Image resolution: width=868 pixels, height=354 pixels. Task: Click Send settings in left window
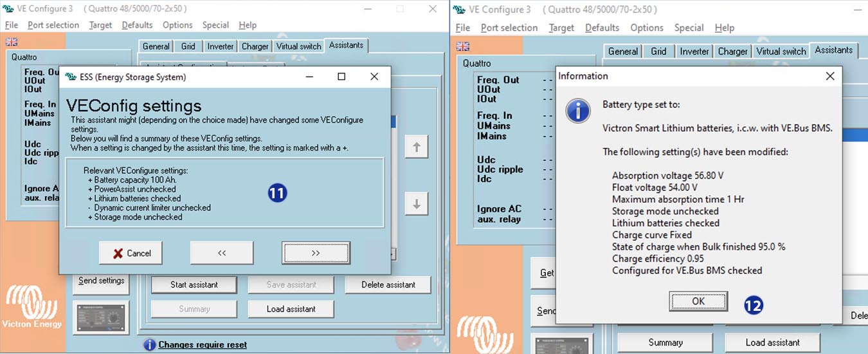[x=102, y=281]
